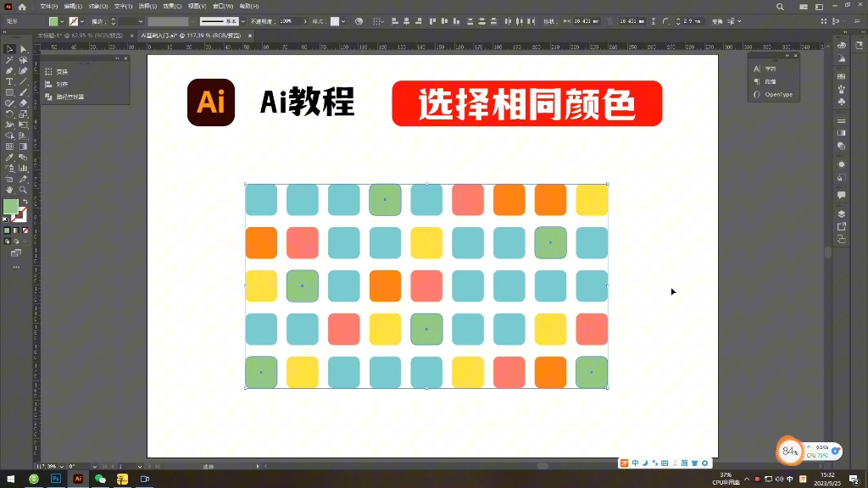Toggle the align-left option in the control bar
The image size is (868, 488).
pyautogui.click(x=393, y=19)
